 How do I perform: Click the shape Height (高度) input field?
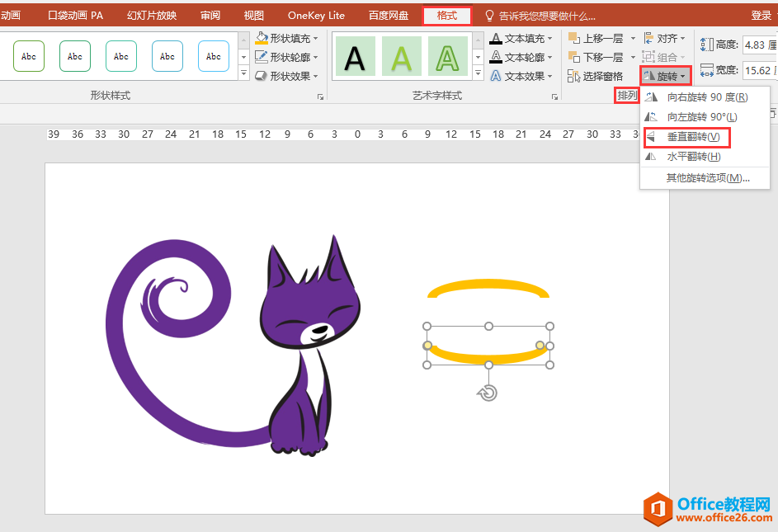tap(759, 45)
